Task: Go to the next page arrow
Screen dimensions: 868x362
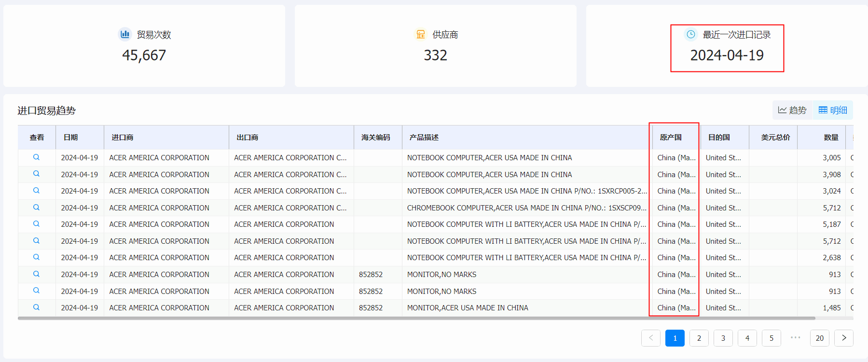Action: [844, 338]
